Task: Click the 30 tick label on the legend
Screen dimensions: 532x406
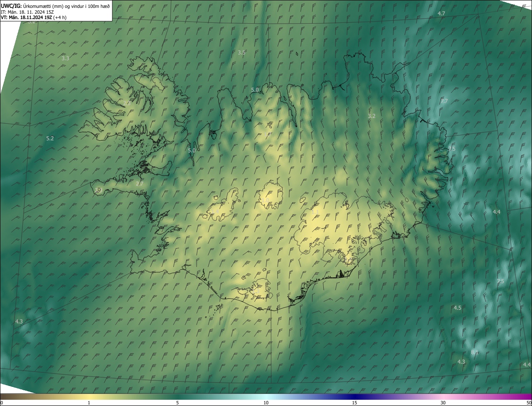Action: 443,403
